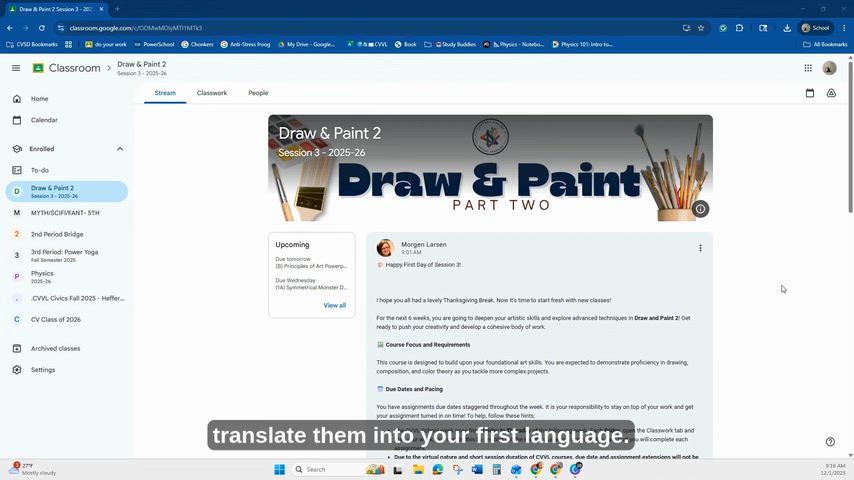
Task: Click the banner info icon
Action: 700,209
